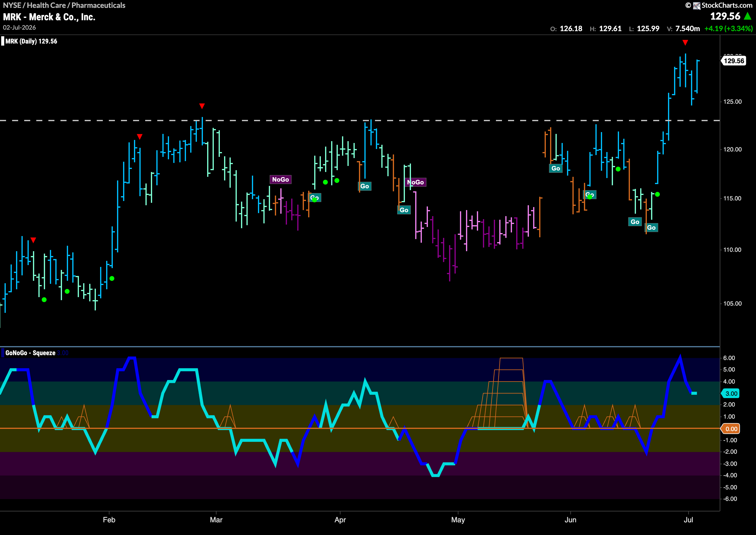Click the -4.00 oscillator axis label
Viewport: 756px width, 535px height.
coord(730,475)
